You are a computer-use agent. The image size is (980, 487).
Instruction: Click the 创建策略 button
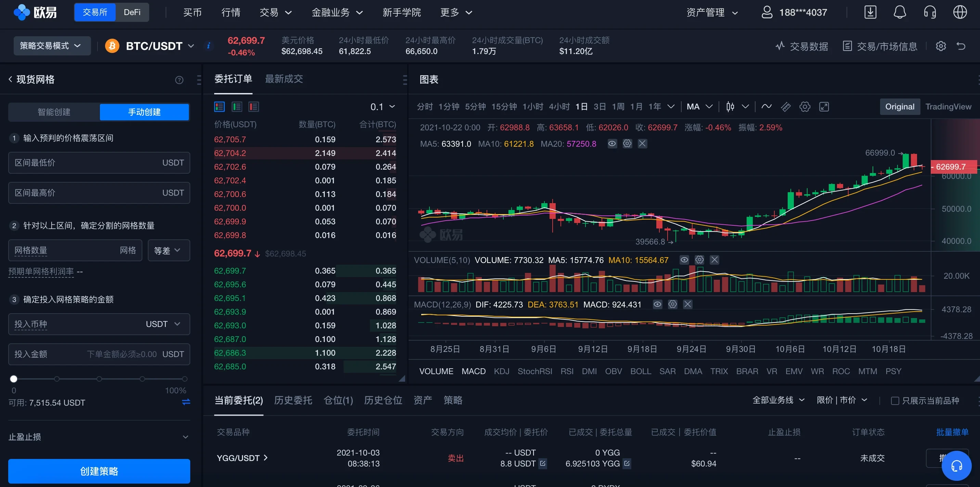[99, 471]
